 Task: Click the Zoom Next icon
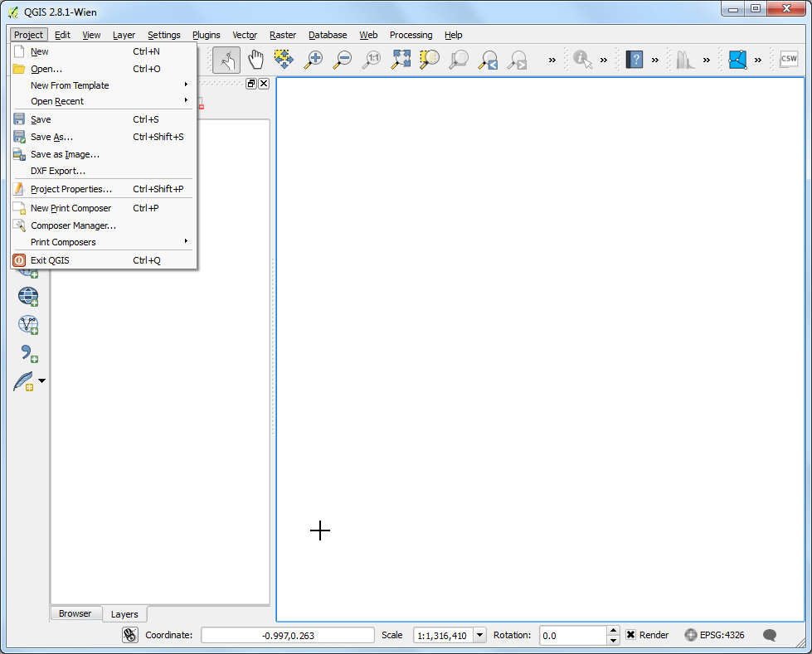(x=518, y=60)
